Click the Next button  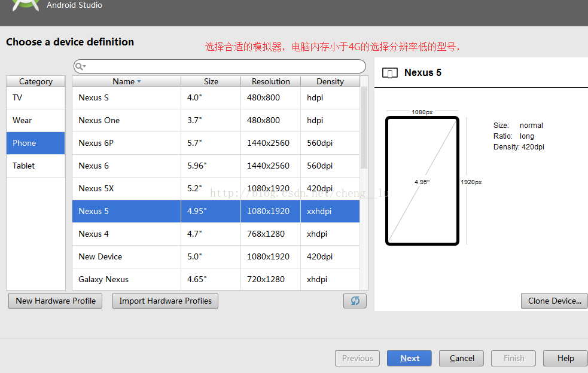pos(409,359)
